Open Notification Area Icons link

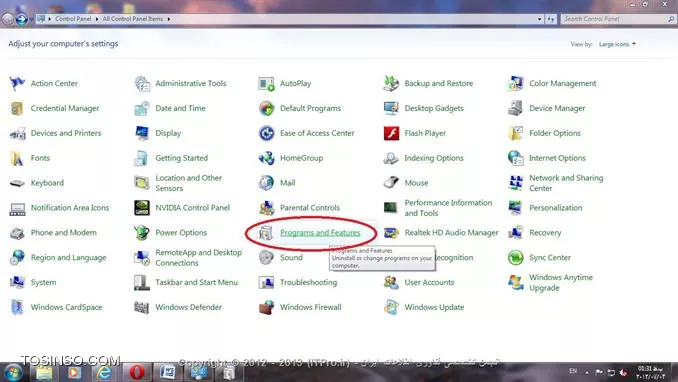[x=70, y=208]
